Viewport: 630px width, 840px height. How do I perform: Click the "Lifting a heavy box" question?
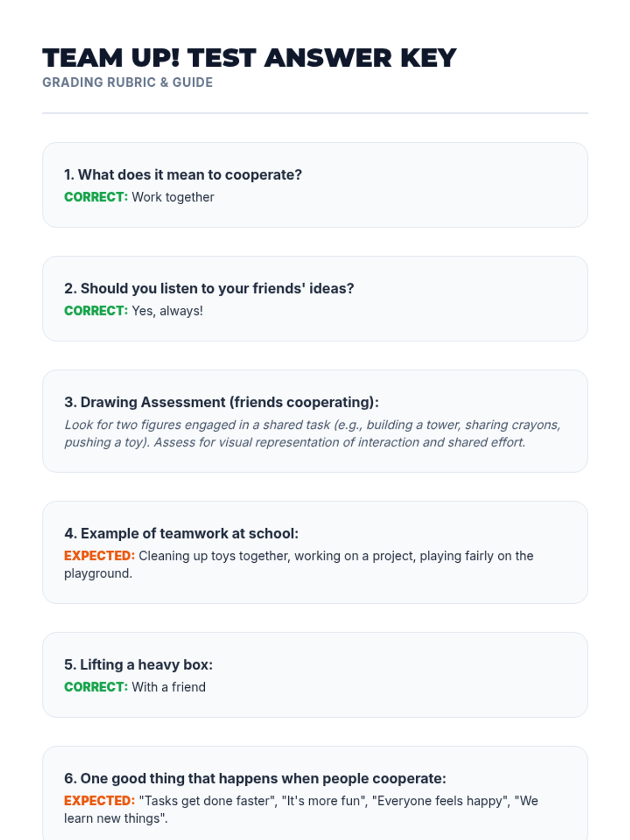[x=138, y=665]
